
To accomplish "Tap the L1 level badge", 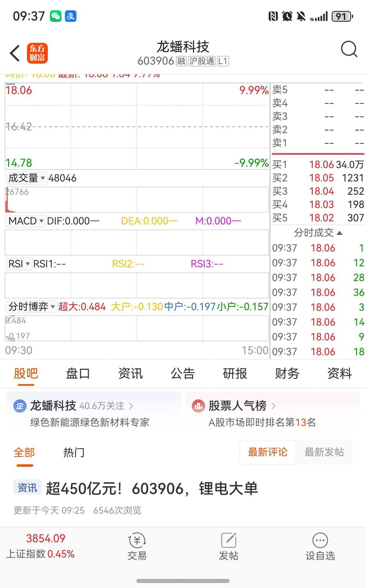I will pyautogui.click(x=223, y=61).
